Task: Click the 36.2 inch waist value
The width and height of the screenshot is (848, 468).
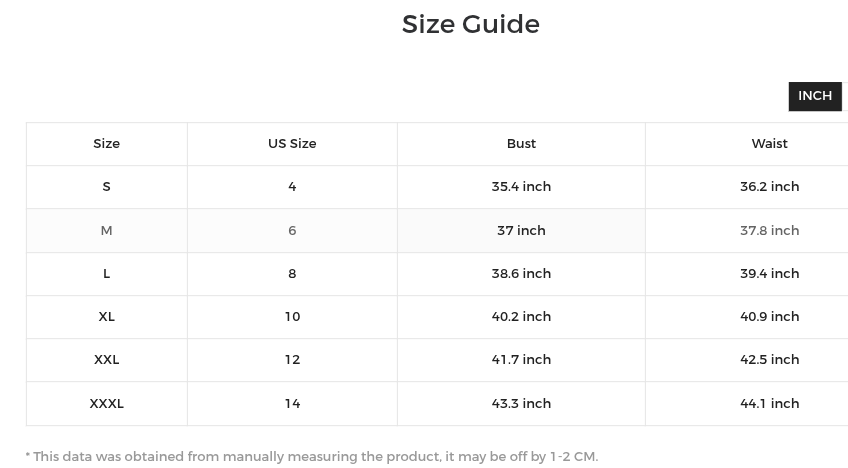Action: click(x=769, y=187)
